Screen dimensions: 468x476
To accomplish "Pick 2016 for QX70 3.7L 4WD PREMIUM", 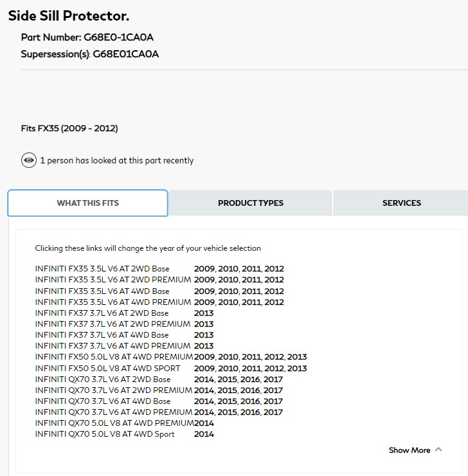I will 251,412.
